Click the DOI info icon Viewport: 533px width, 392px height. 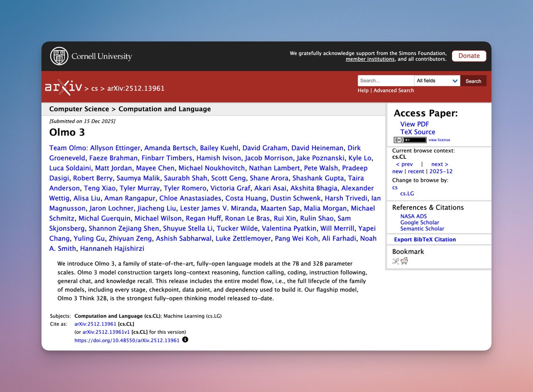(185, 340)
